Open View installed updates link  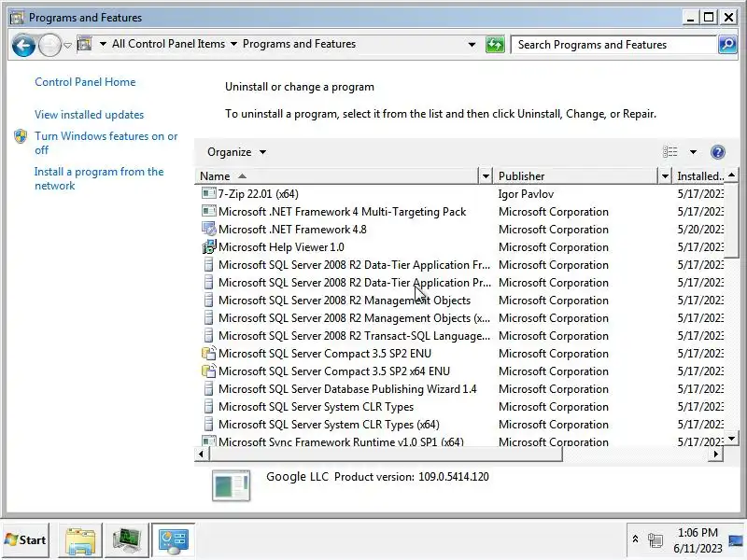click(89, 115)
